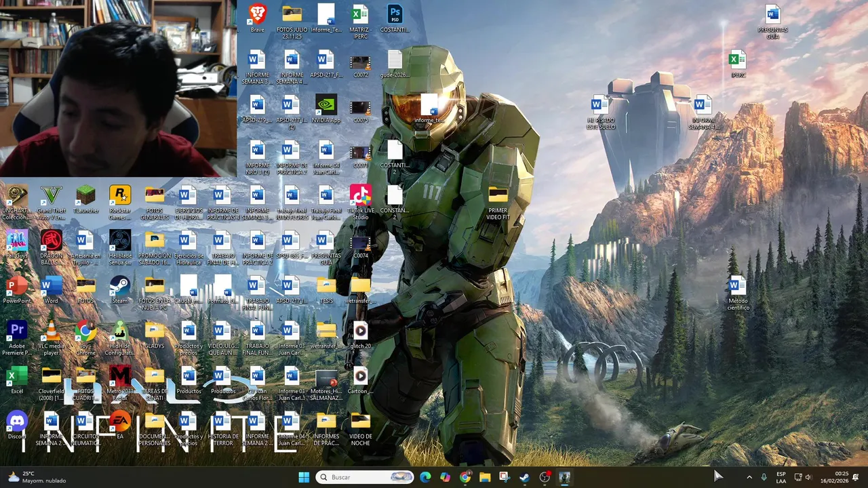Select the TAREAS DE SENATI folder
The width and height of the screenshot is (868, 488).
point(155,383)
